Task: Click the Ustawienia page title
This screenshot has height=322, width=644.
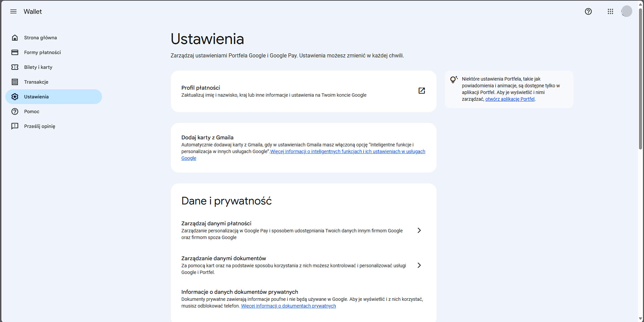Action: click(x=207, y=39)
